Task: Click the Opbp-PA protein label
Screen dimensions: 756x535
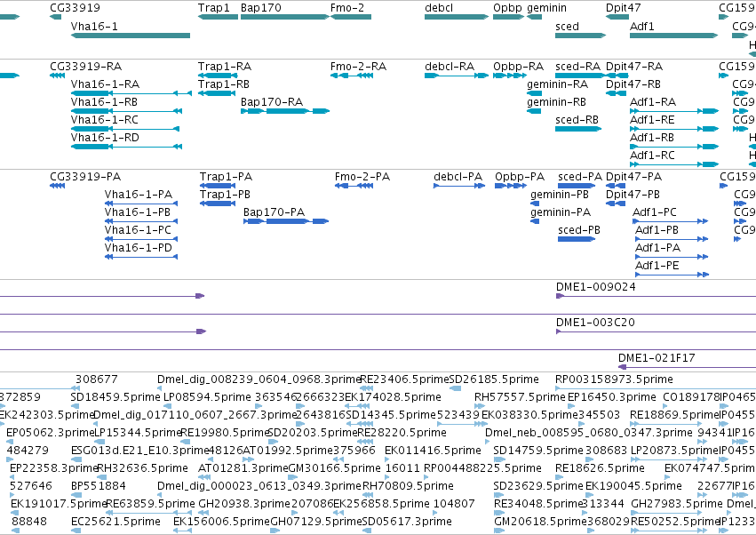Action: [520, 177]
